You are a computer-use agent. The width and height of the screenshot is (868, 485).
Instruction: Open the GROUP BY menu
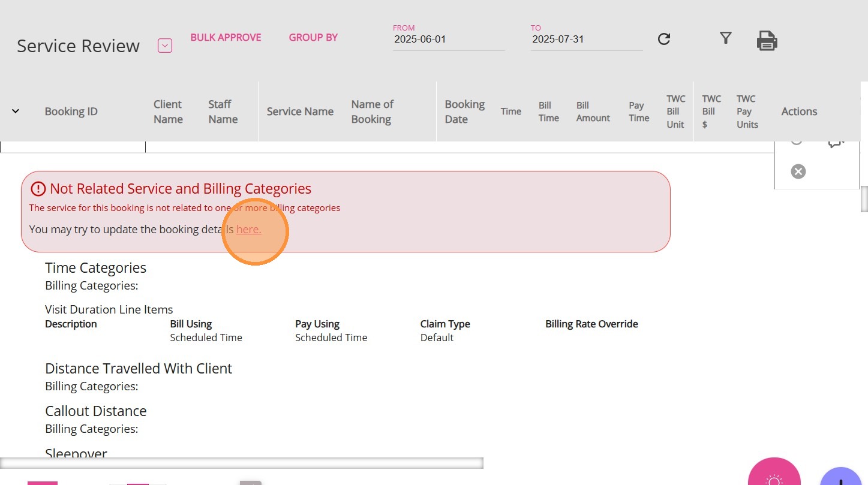coord(313,37)
